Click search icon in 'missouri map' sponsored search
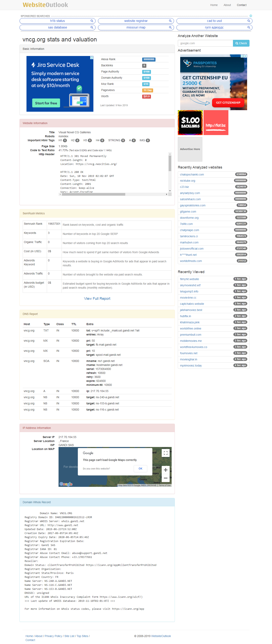Viewport: 272px width, 644px height. (170, 27)
